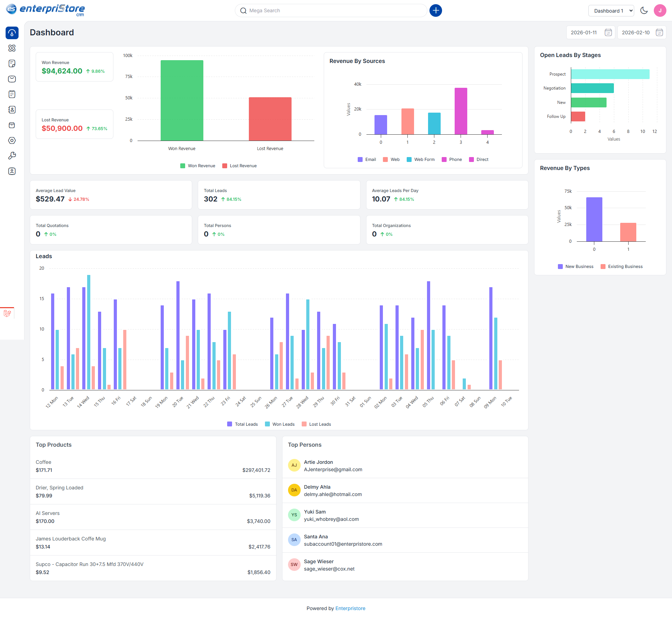672x630 pixels.
Task: Open the email inbox icon in sidebar
Action: click(12, 79)
